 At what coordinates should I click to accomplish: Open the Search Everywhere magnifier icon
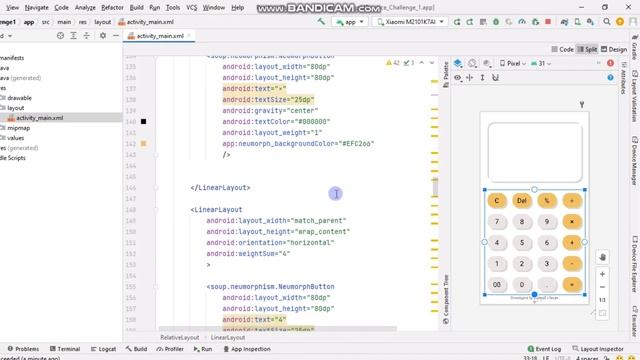607,22
